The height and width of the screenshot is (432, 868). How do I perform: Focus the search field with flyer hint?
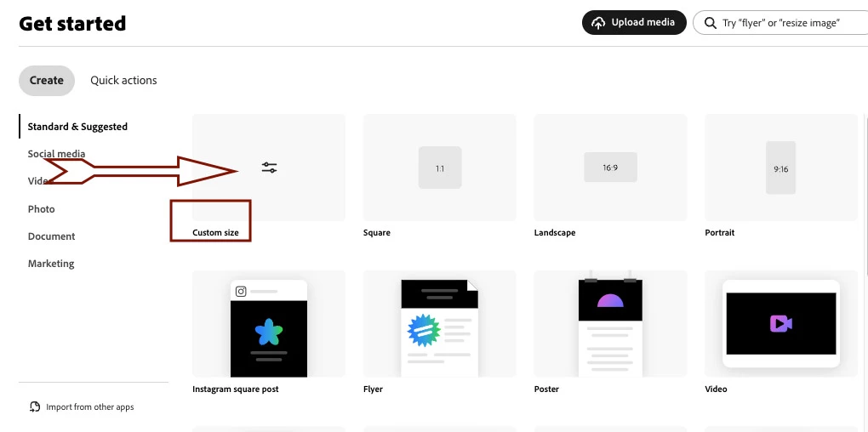point(780,23)
